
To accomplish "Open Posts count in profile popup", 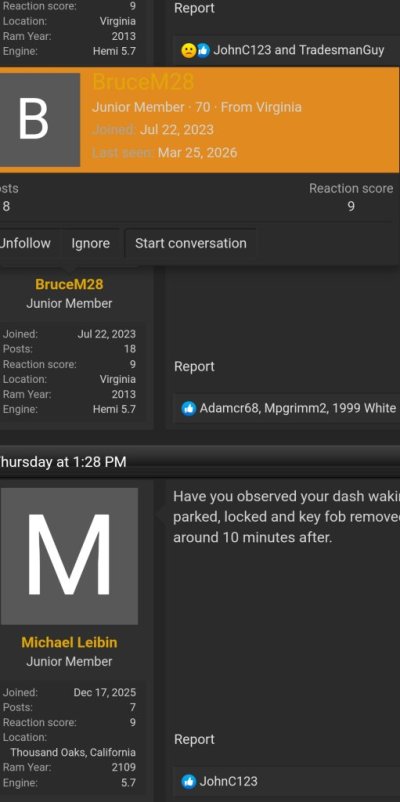I will tap(6, 206).
